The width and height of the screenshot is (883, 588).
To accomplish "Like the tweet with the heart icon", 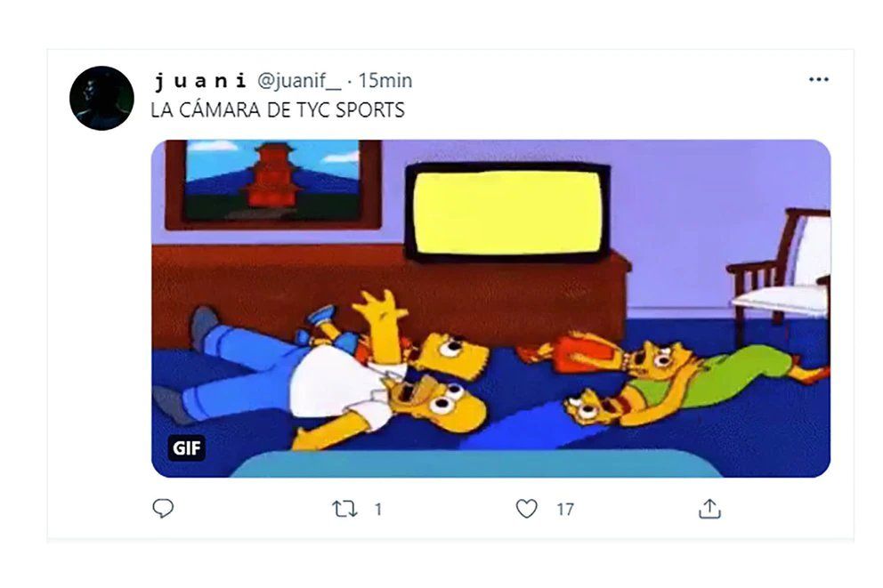I will (x=527, y=509).
